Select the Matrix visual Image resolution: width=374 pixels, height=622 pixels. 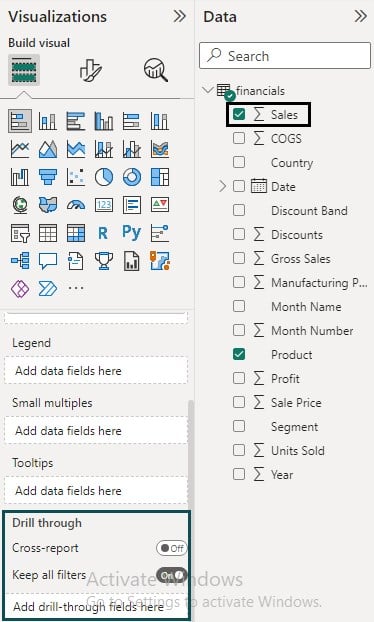(x=76, y=233)
